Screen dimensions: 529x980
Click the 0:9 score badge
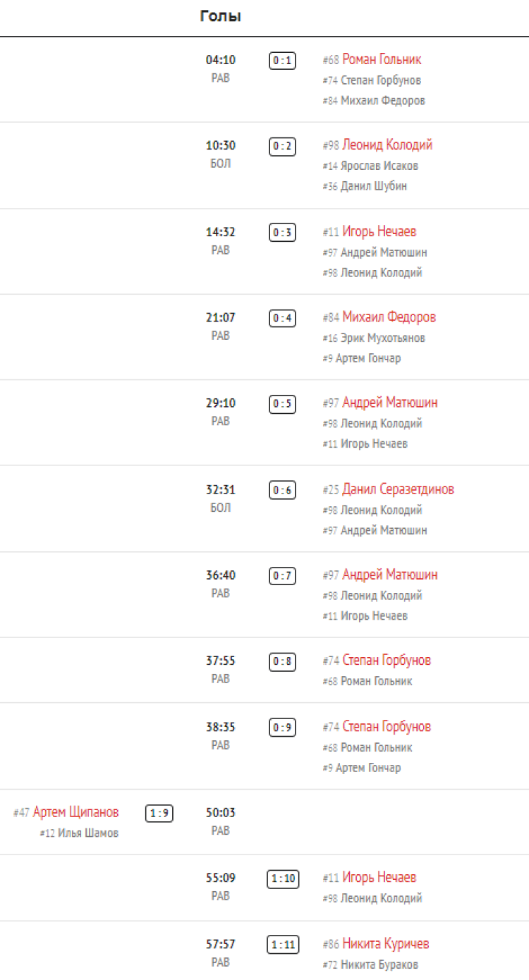point(282,728)
